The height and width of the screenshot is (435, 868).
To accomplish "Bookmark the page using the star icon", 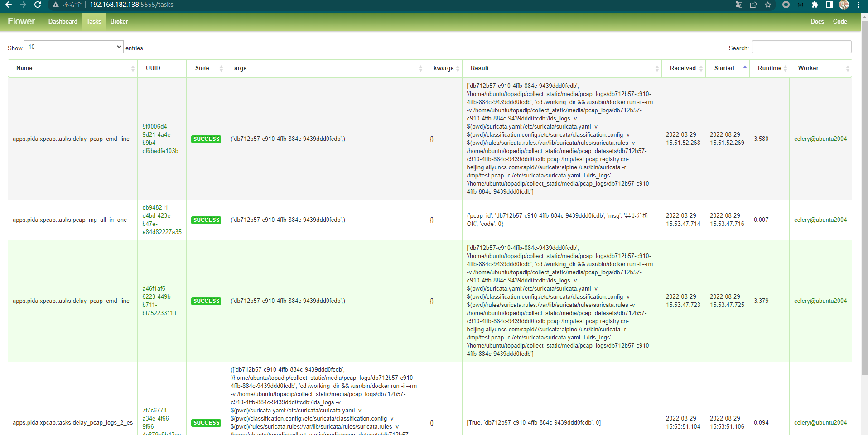I will click(768, 5).
